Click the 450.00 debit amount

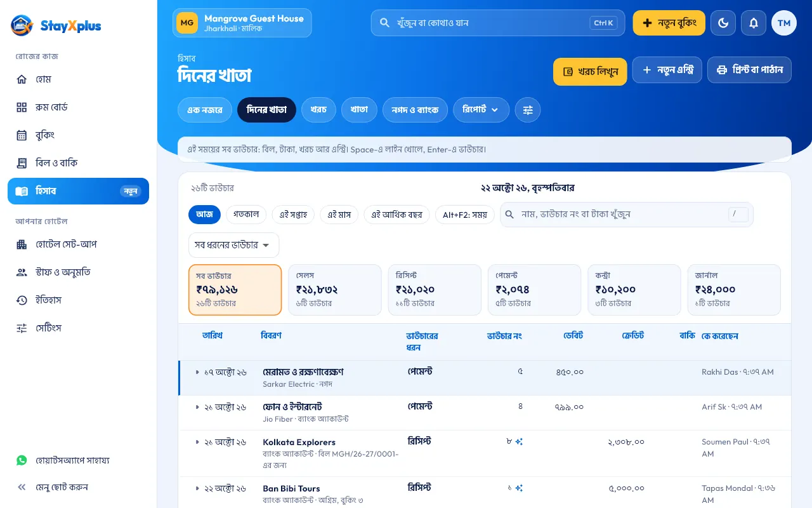coord(570,372)
